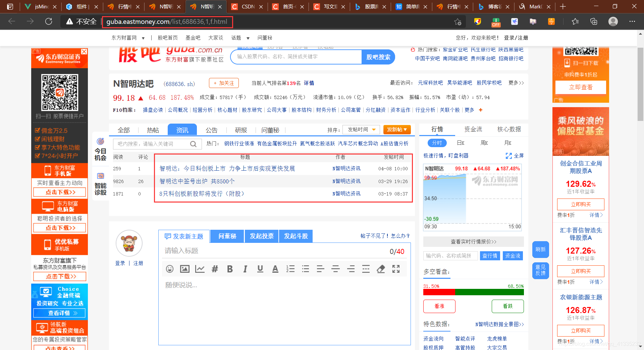Select 月K chart mode
The width and height of the screenshot is (644, 350).
pos(508,143)
